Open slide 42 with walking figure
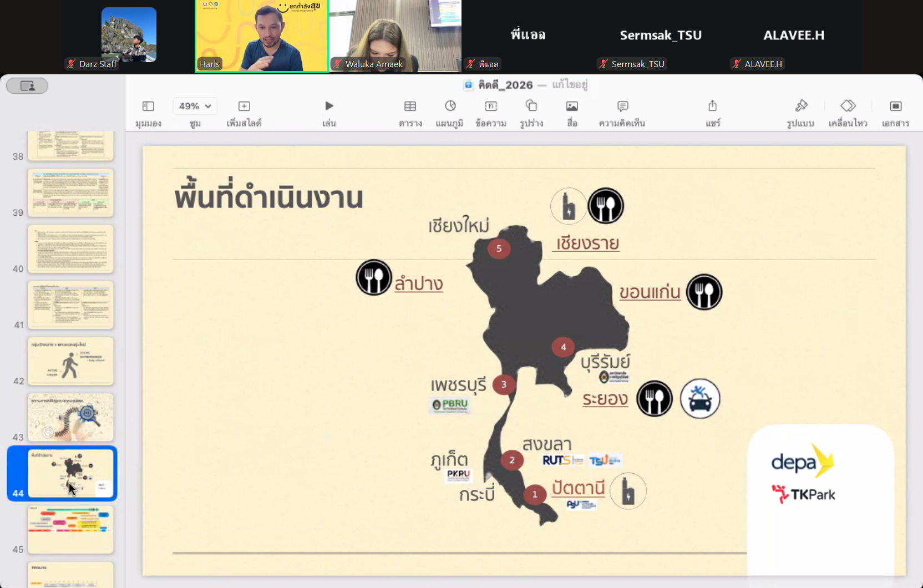The width and height of the screenshot is (923, 588). click(70, 361)
